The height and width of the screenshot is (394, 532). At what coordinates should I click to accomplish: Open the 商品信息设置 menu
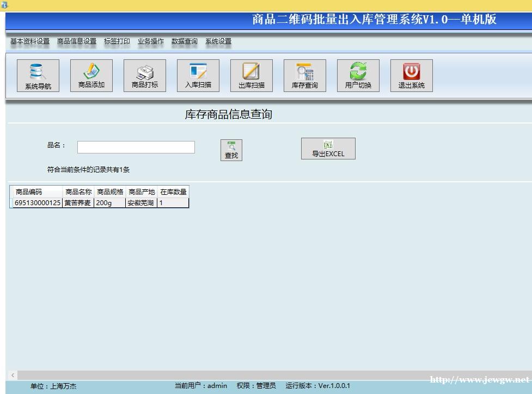click(77, 41)
